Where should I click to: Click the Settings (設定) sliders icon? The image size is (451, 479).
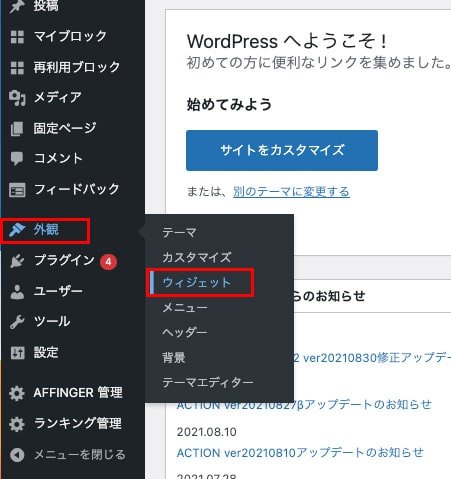click(17, 353)
